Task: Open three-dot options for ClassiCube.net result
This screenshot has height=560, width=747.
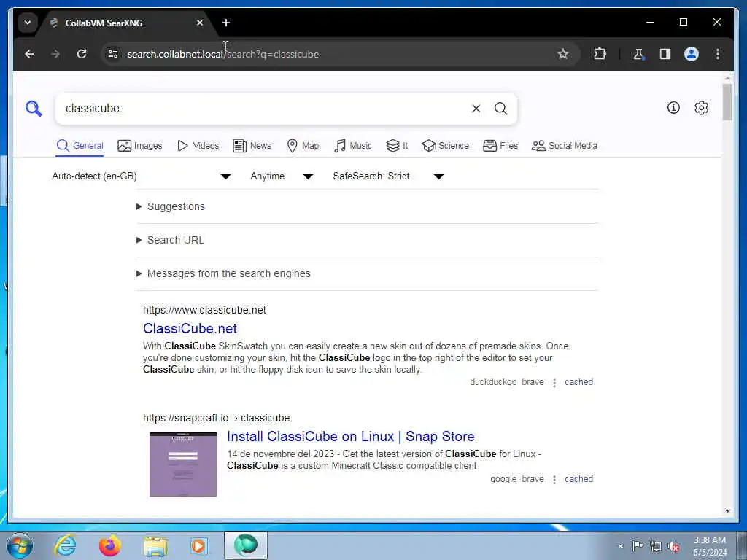Action: click(x=554, y=382)
